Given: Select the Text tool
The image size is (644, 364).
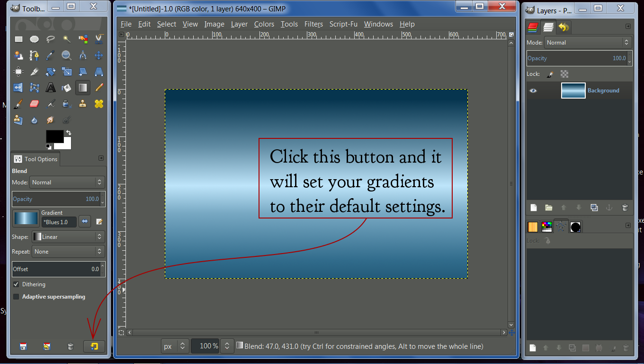Looking at the screenshot, I should tap(51, 88).
